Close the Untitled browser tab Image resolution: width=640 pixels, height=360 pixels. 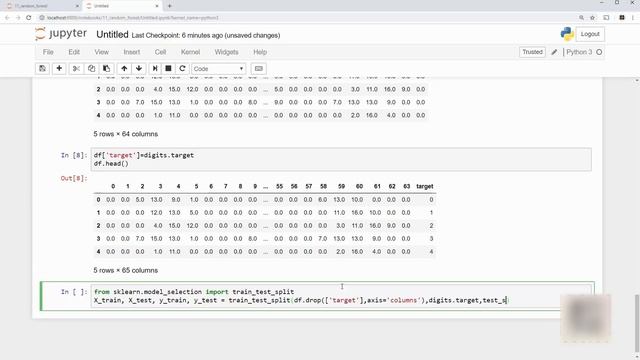157,6
